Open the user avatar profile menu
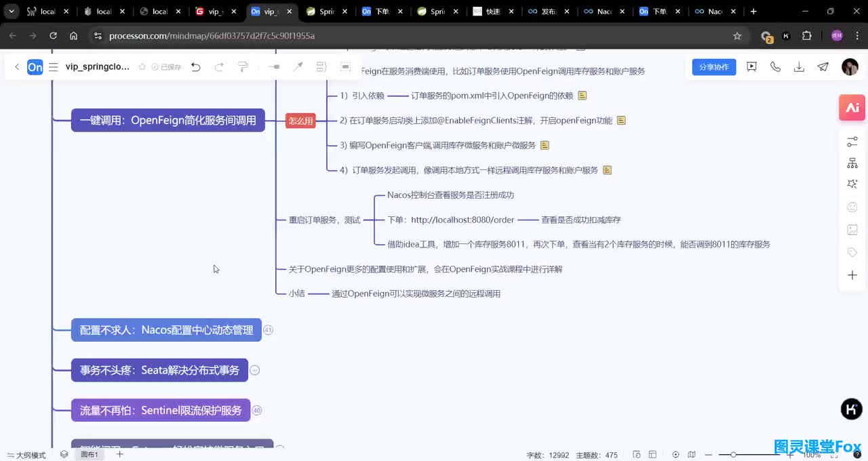868x461 pixels. [x=850, y=66]
